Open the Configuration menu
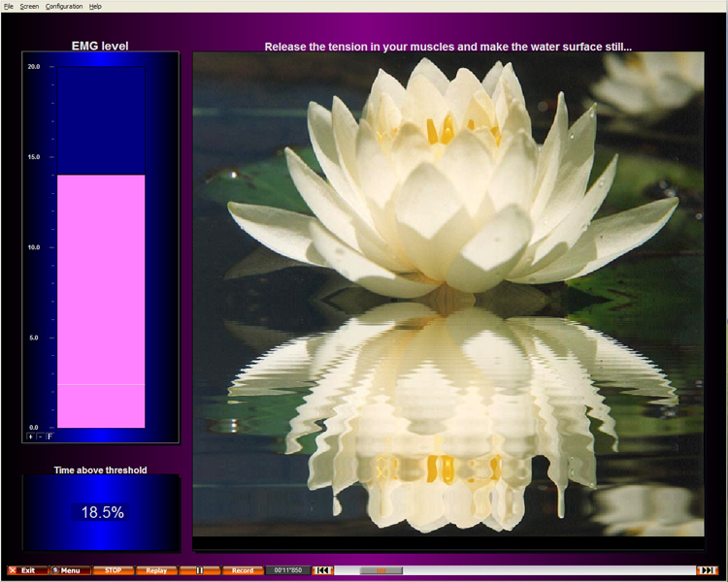Image resolution: width=728 pixels, height=582 pixels. tap(64, 6)
